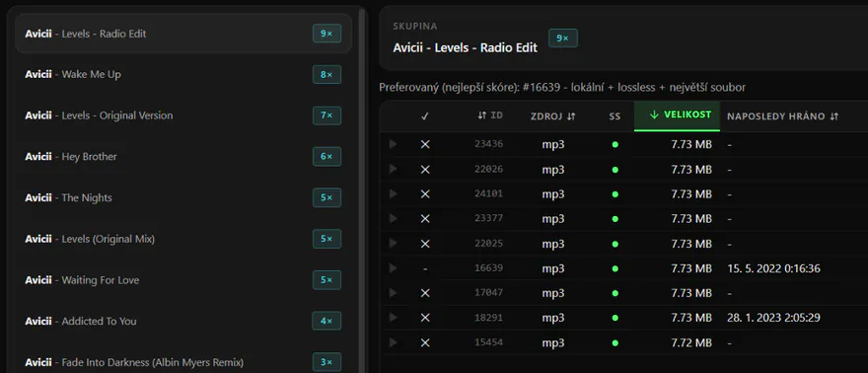Screen dimensions: 868x373
Task: Select Avicii - Levels (Original Mix) group
Action: pos(183,239)
